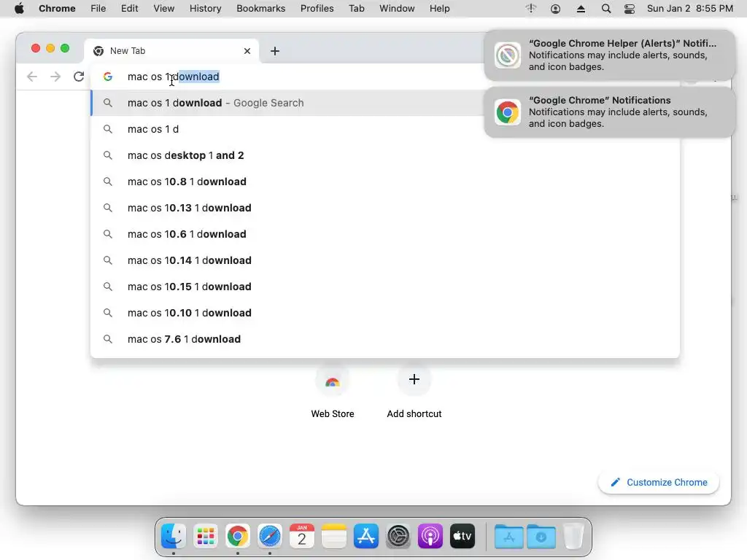Image resolution: width=747 pixels, height=560 pixels.
Task: Click into the address bar text field
Action: (x=305, y=77)
